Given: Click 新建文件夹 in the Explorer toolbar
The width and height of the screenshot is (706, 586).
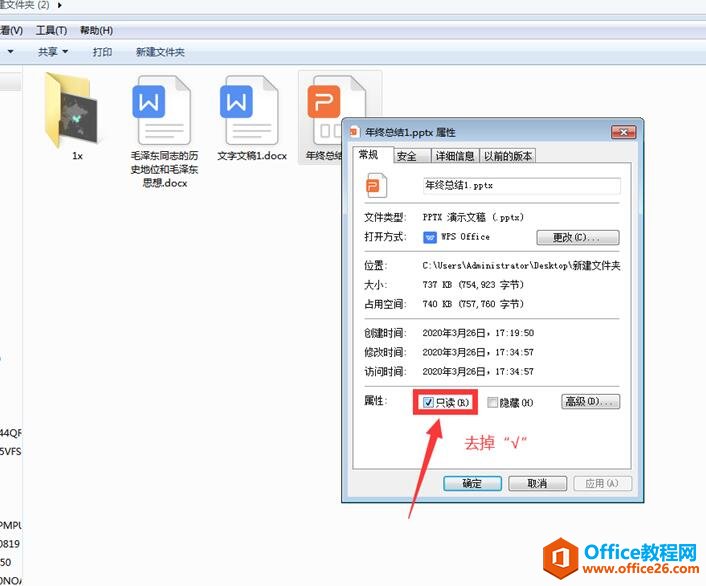Looking at the screenshot, I should tap(160, 52).
